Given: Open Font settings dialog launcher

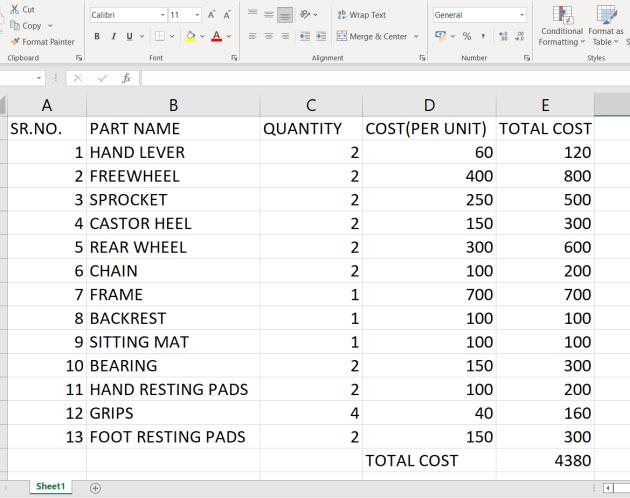Looking at the screenshot, I should pos(234,58).
